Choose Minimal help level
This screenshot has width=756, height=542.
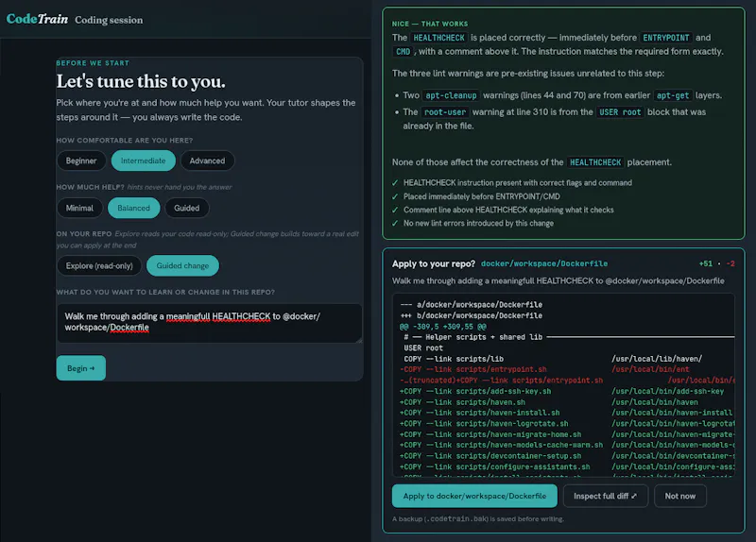[x=79, y=208]
